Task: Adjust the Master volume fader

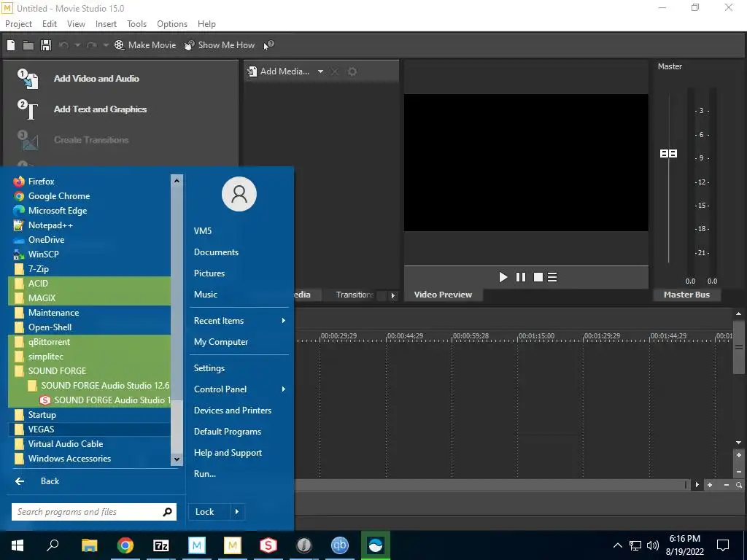Action: click(668, 153)
